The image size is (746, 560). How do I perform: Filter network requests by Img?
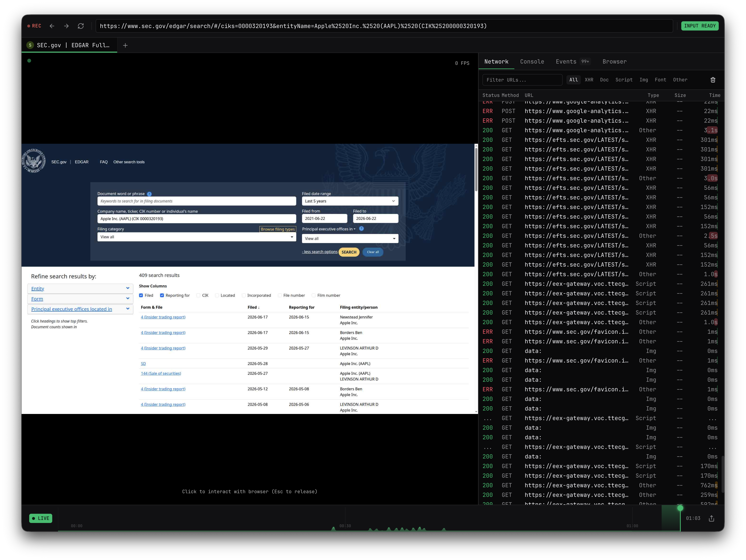coord(643,80)
